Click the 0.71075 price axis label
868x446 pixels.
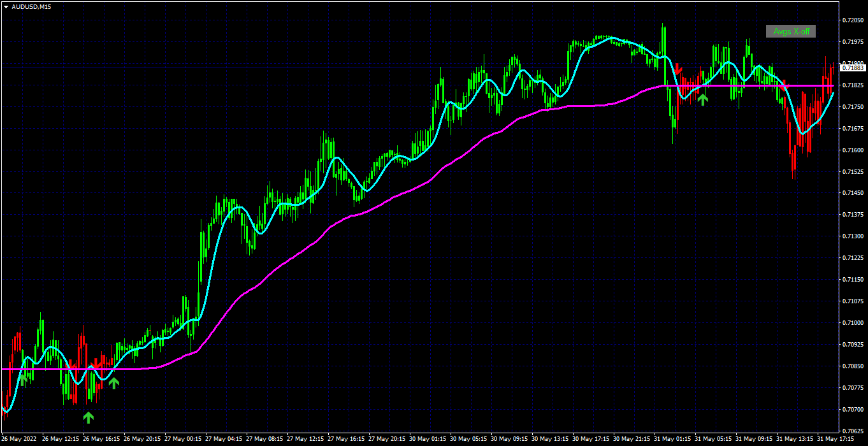tap(853, 301)
